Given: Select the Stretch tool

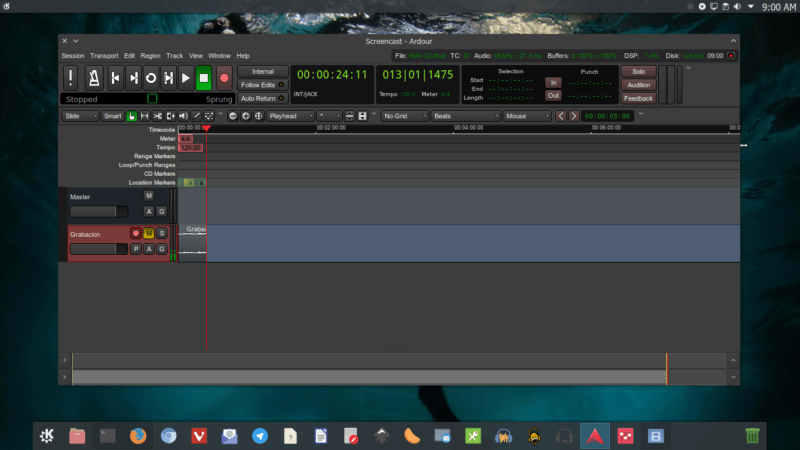Looking at the screenshot, I should (170, 116).
